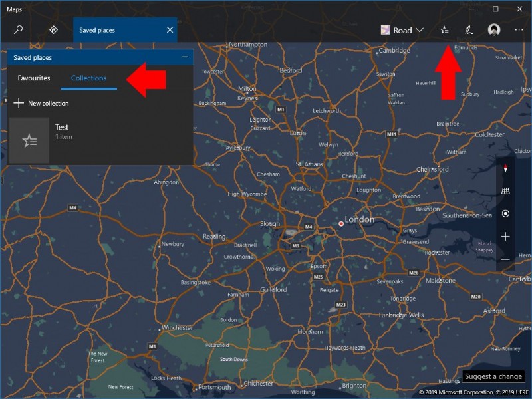Image resolution: width=532 pixels, height=399 pixels.
Task: Open Windows Ink pen tools
Action: pos(469,30)
